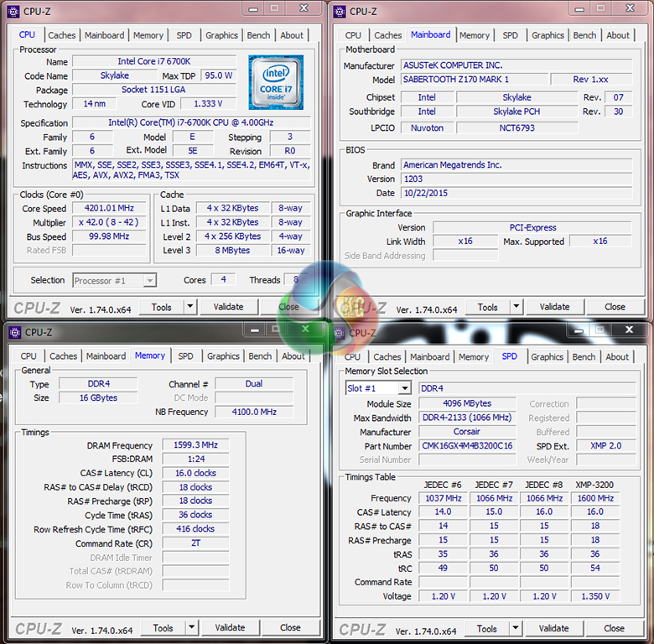This screenshot has width=654, height=644.
Task: Open Mainboard tab in Memory window
Action: pos(106,356)
